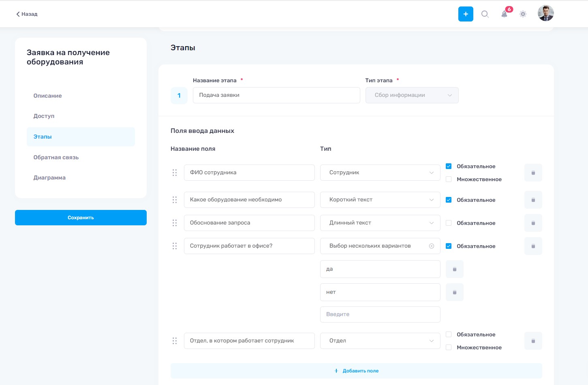
Task: Grab drag handle of Какое оборудование необходимо row
Action: point(175,200)
